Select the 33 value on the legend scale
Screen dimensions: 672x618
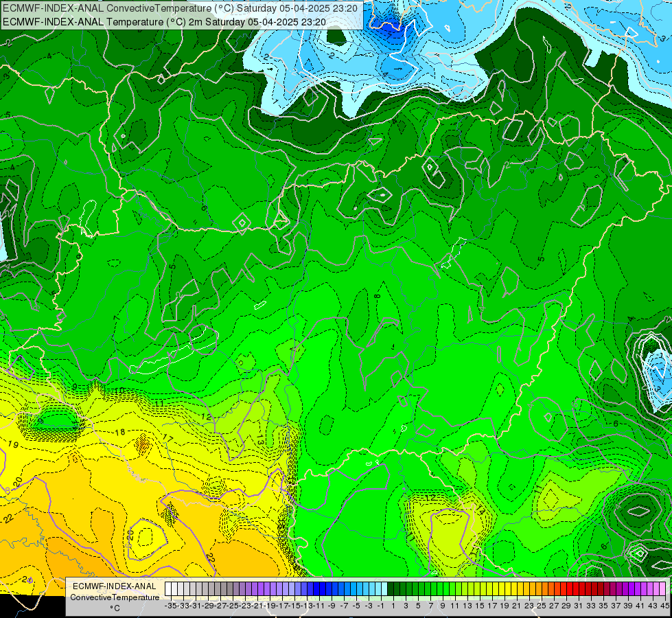pos(591,605)
